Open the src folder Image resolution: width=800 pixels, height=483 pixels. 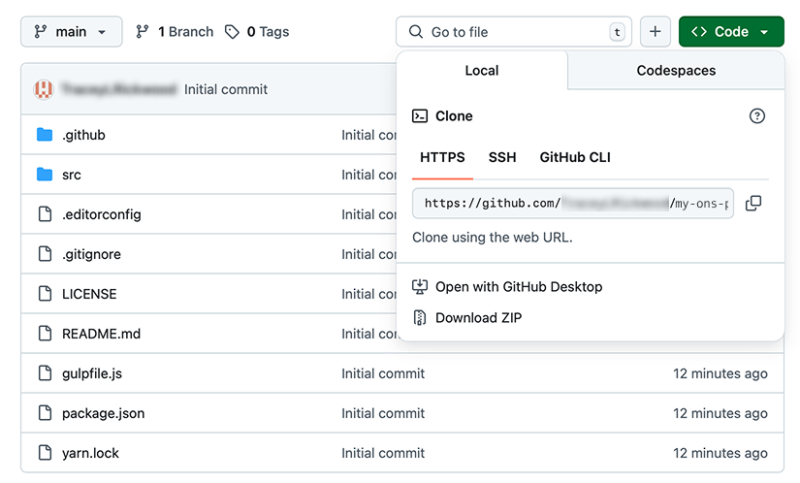pyautogui.click(x=71, y=174)
